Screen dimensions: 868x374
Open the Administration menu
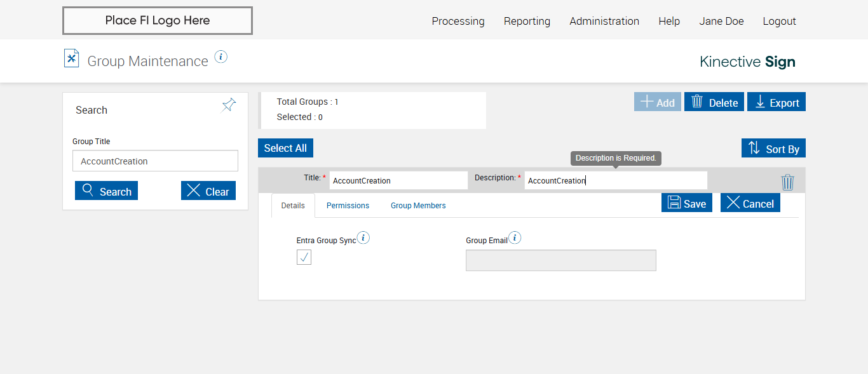pos(604,21)
